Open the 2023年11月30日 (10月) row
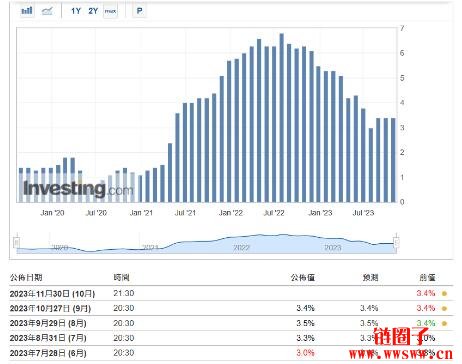The width and height of the screenshot is (462, 364). coord(231,293)
